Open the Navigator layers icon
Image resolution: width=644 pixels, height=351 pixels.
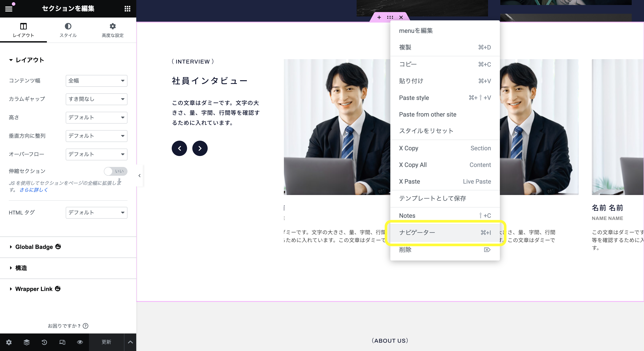click(27, 342)
